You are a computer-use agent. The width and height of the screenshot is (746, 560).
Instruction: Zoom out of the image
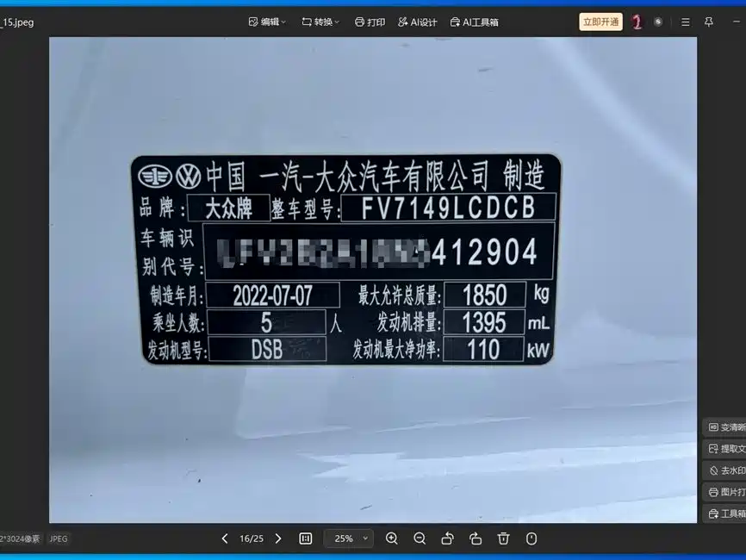click(x=420, y=538)
